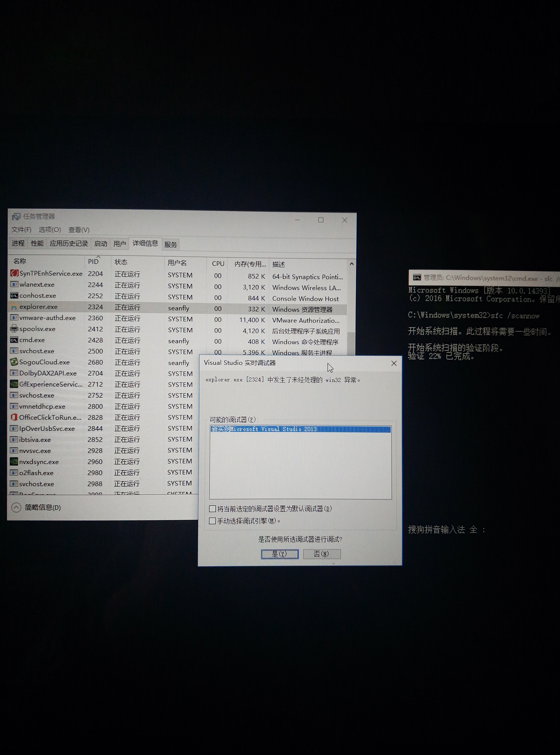Screen dimensions: 560x755
Task: Click the OfficeClickToRun Office icon
Action: 14,417
